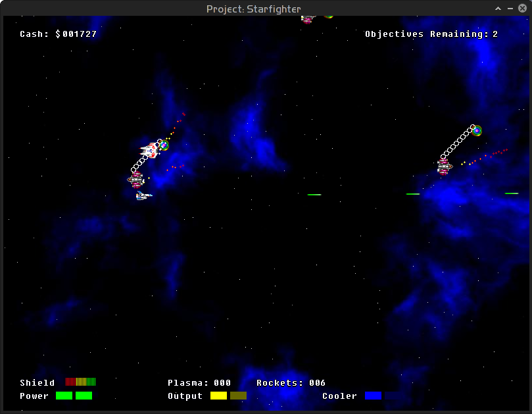The width and height of the screenshot is (532, 414).
Task: Minimize the Starfighter window
Action: click(510, 9)
